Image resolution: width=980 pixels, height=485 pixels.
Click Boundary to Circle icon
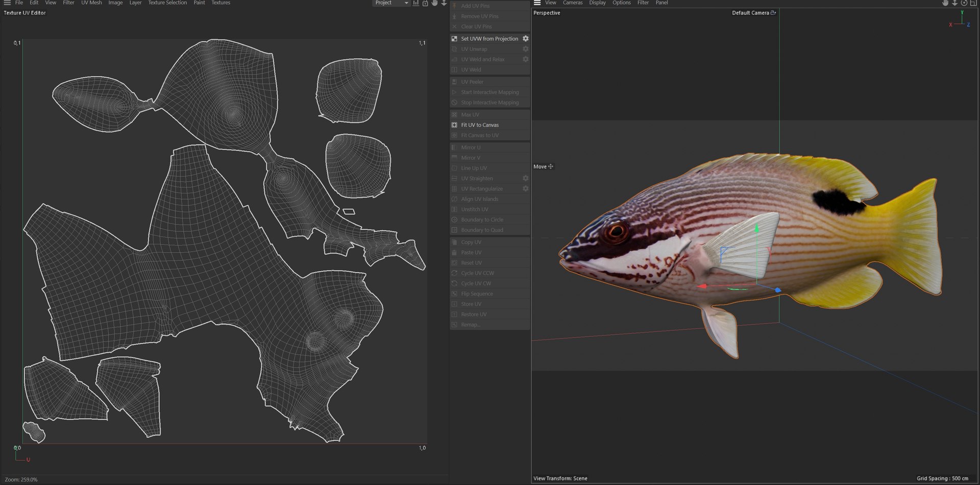454,220
